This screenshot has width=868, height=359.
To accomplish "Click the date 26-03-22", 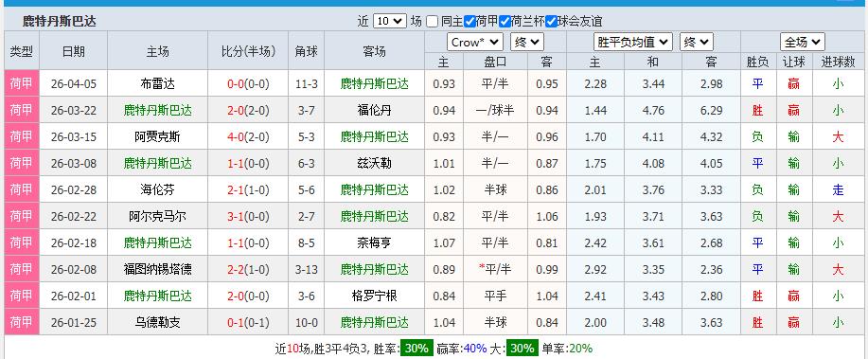I will (74, 111).
